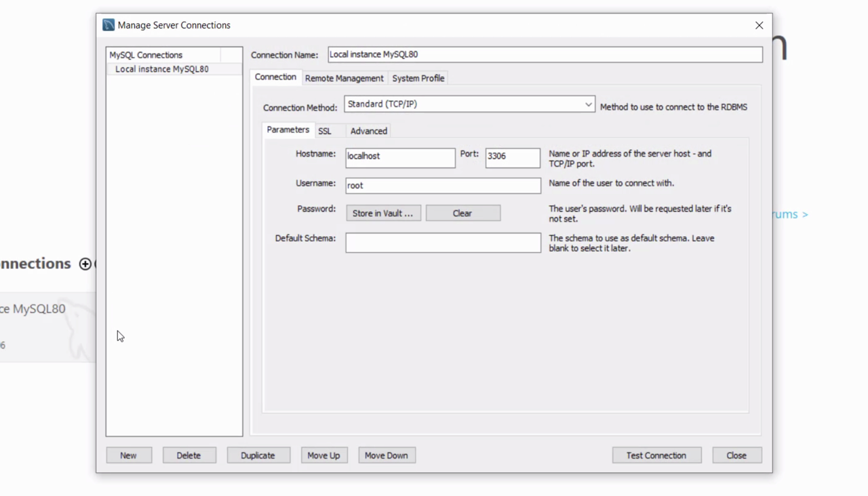Duplicate the selected connection

[x=258, y=455]
